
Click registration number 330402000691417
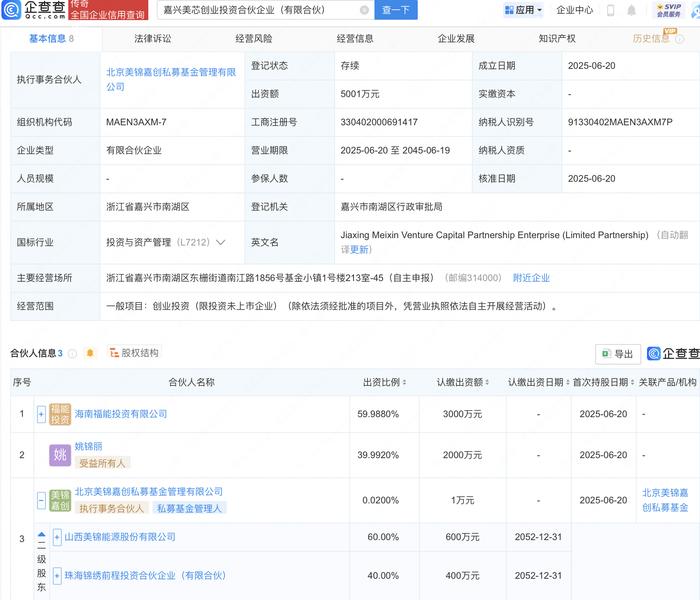[379, 122]
